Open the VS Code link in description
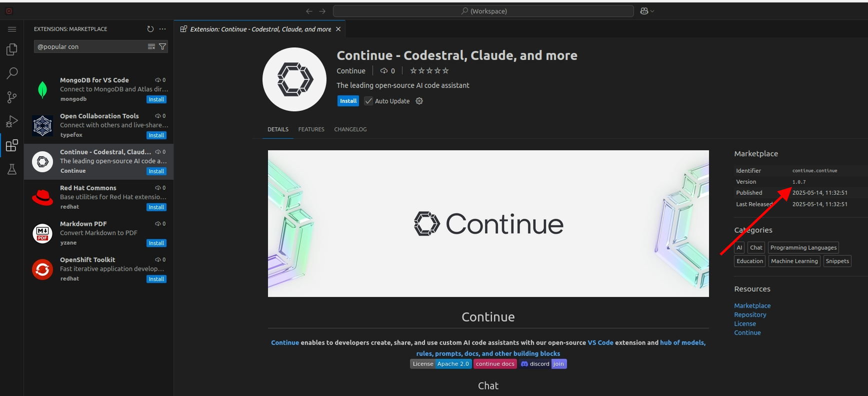868x396 pixels. (600, 343)
